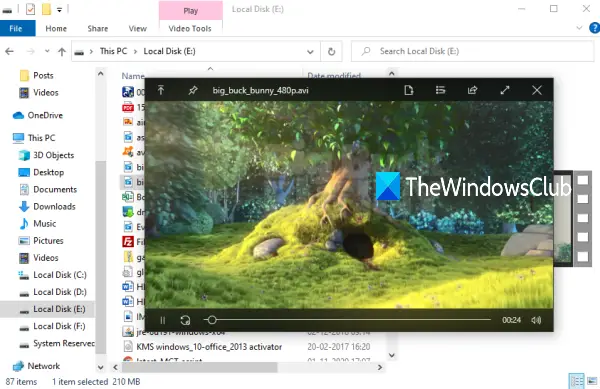Open the Home ribbon tab

pyautogui.click(x=56, y=28)
